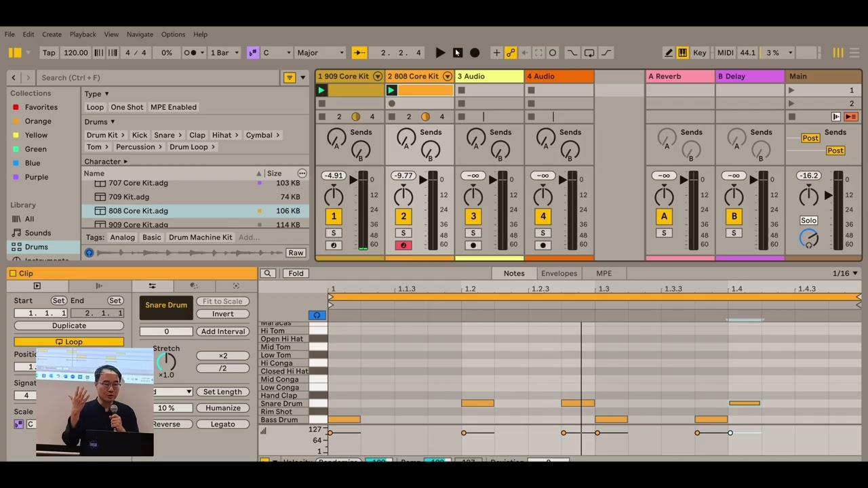
Task: Click the Tap tempo button
Action: (49, 53)
